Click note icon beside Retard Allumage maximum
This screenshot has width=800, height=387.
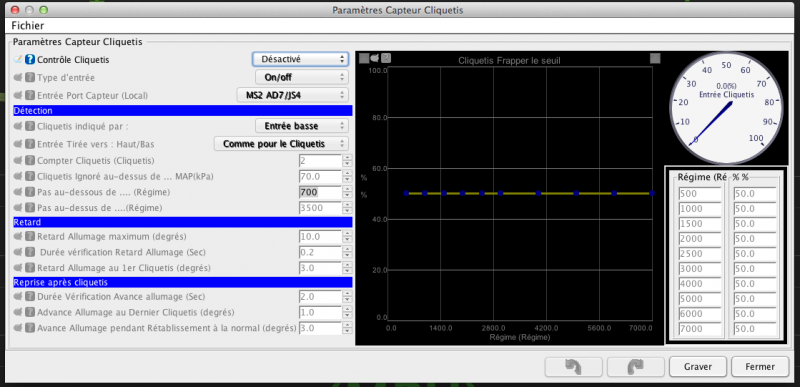(18, 237)
